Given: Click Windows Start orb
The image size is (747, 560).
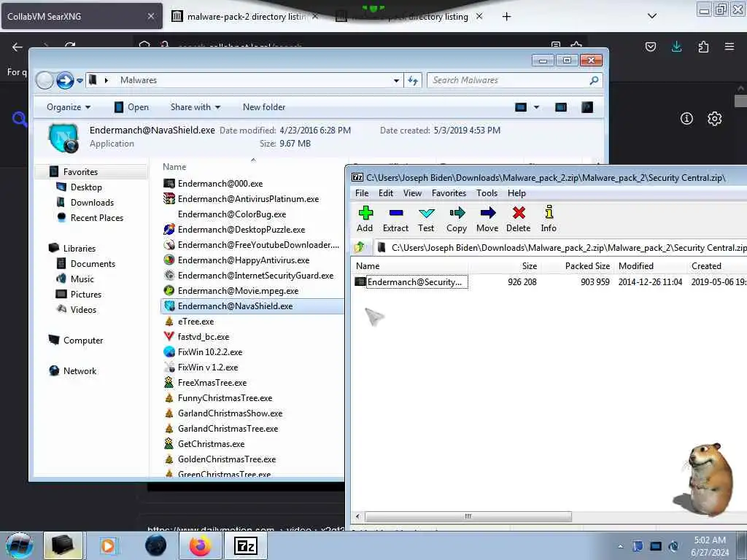Looking at the screenshot, I should point(19,545).
